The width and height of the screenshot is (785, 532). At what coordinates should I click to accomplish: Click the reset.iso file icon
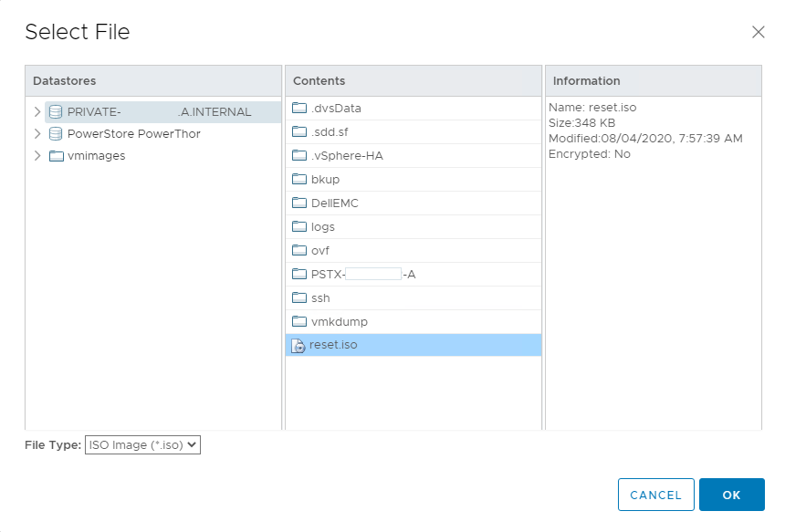pos(298,345)
